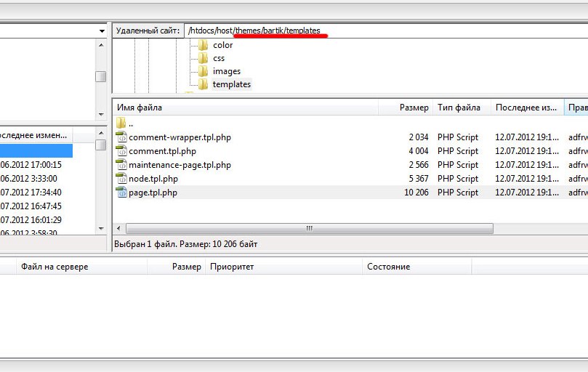This screenshot has height=372, width=588.
Task: Click the page.tpl.php file icon
Action: click(121, 193)
